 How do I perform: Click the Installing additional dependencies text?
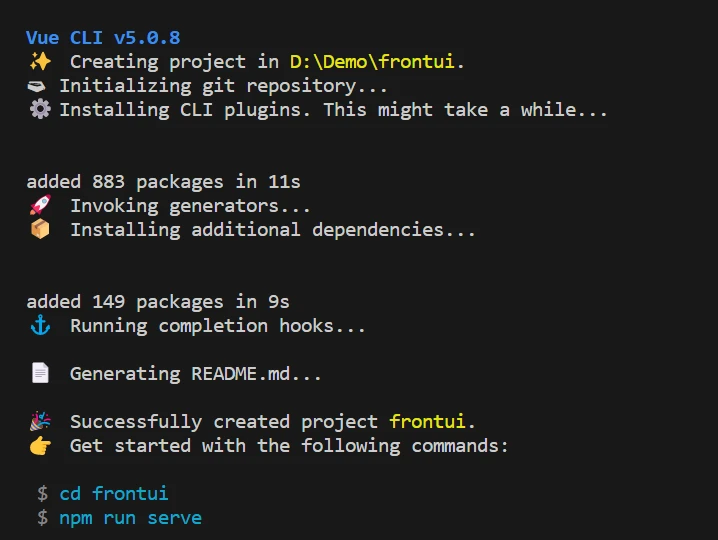[x=273, y=229]
